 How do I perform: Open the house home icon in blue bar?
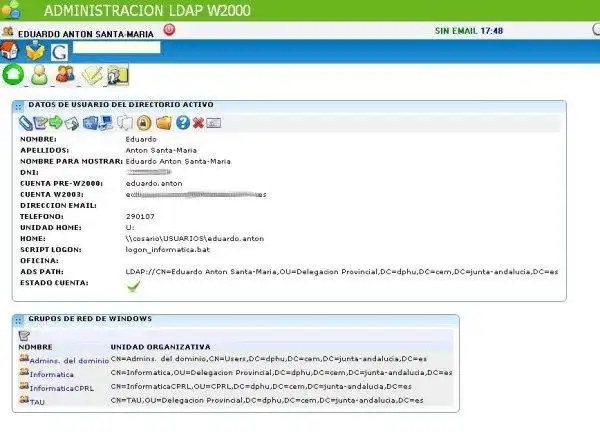(x=9, y=51)
